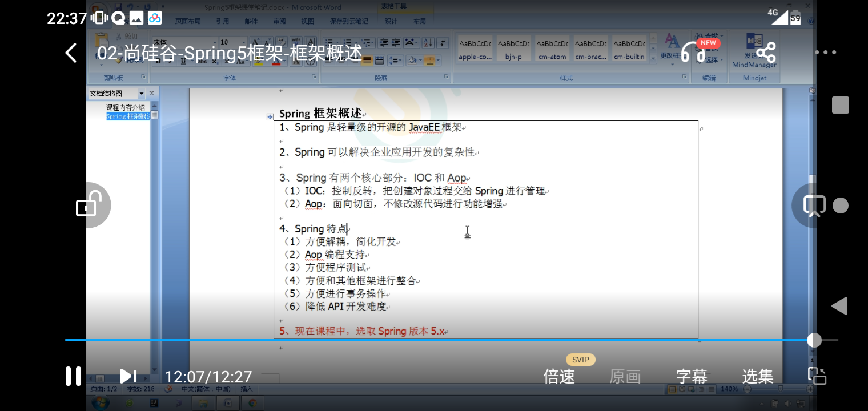Open the 选集 episode list
Screen dimensions: 868x411
[758, 377]
